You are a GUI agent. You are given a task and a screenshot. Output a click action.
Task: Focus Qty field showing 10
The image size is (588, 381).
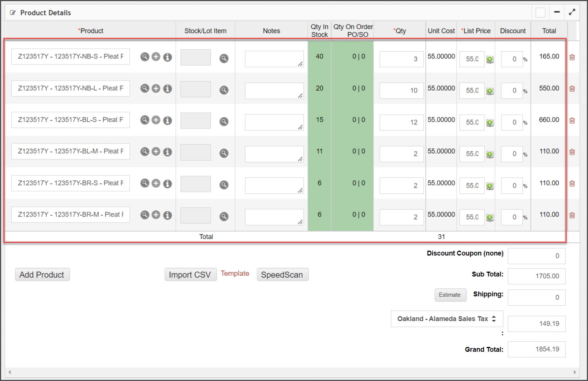[402, 91]
